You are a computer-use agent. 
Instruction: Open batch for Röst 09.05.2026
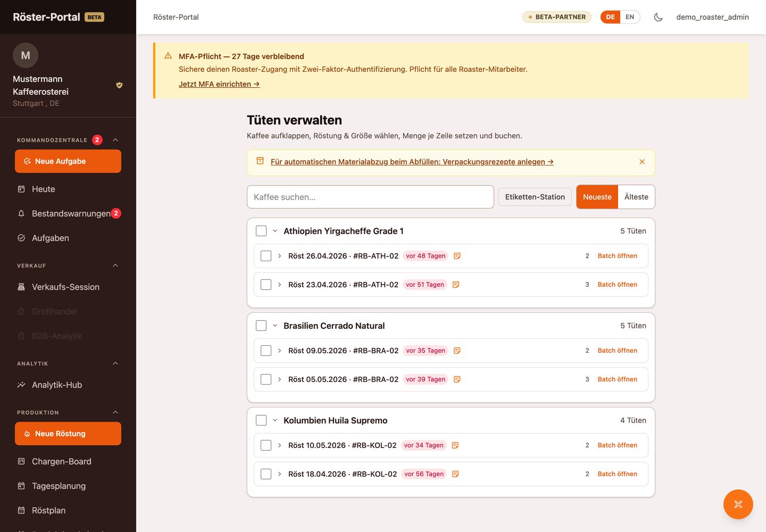pos(617,351)
